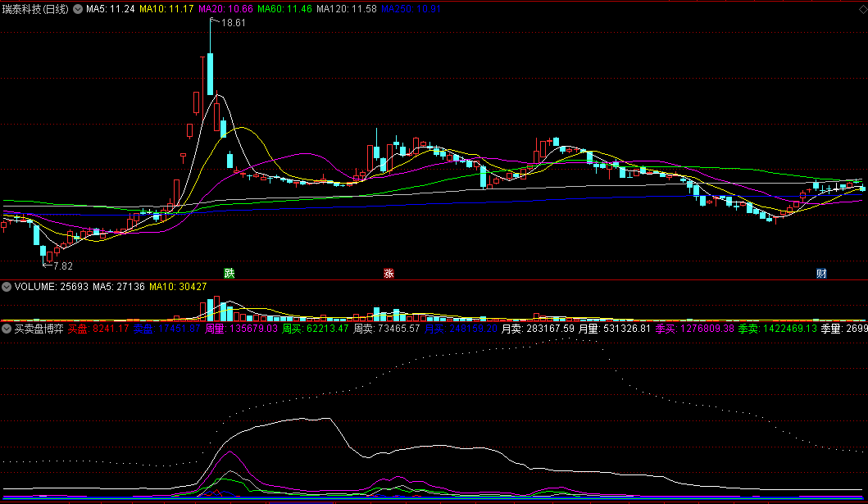Open the 买卖盘博弈 indicator dropdown arrow

pyautogui.click(x=7, y=329)
